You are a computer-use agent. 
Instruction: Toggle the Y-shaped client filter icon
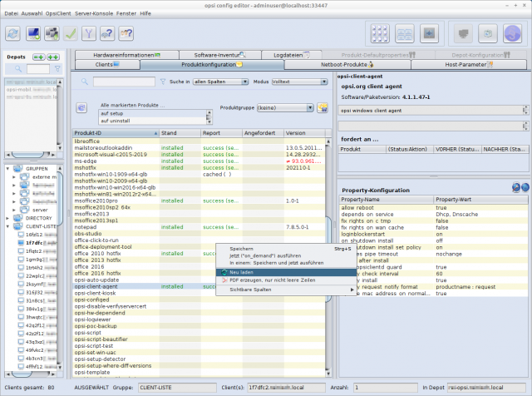[89, 33]
